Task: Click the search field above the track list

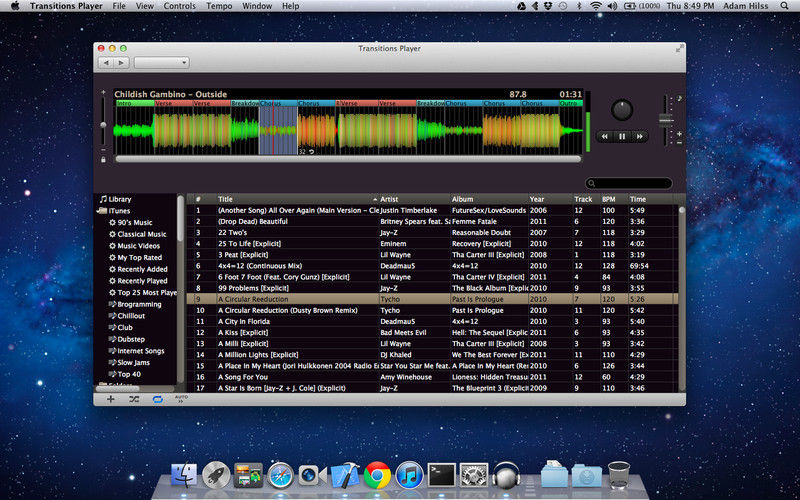Action: (x=628, y=183)
